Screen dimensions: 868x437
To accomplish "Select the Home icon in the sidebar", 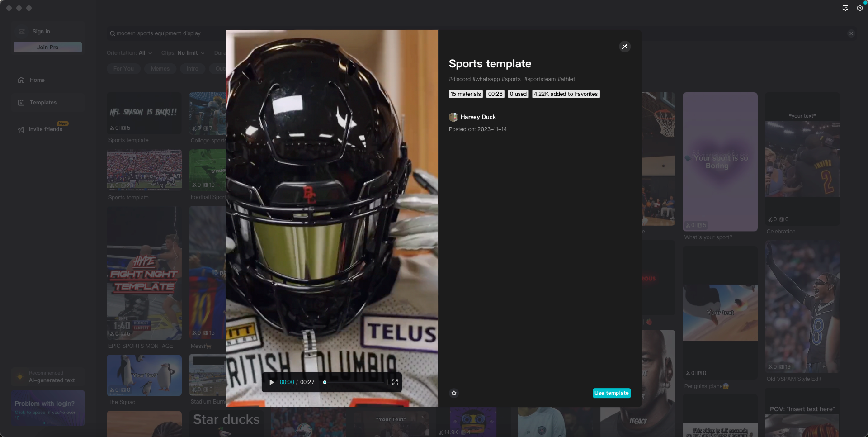I will (x=21, y=80).
